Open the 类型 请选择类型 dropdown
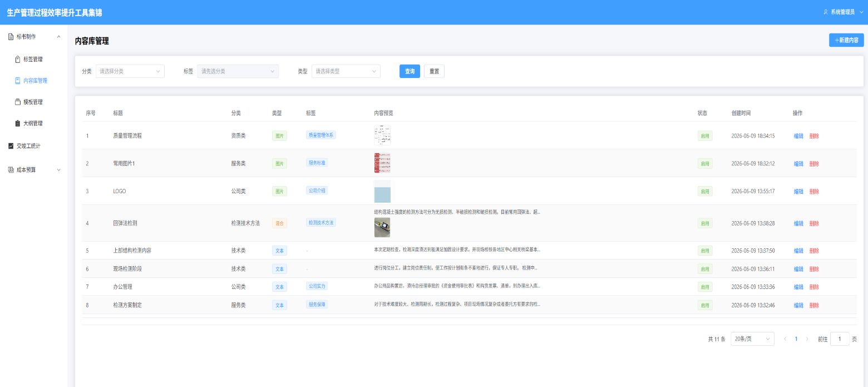Viewport: 868px width, 387px height. click(346, 71)
